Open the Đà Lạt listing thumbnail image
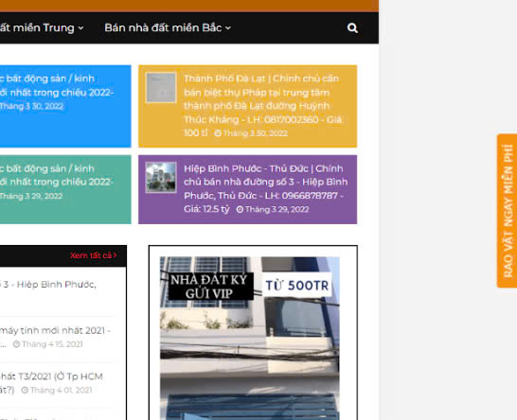Viewport: 517px width, 420px height. coord(161,88)
